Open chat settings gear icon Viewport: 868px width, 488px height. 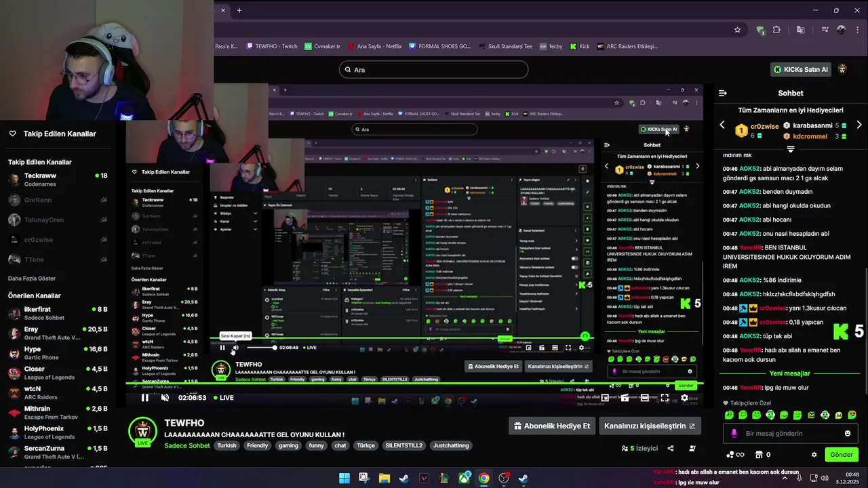coord(814,455)
